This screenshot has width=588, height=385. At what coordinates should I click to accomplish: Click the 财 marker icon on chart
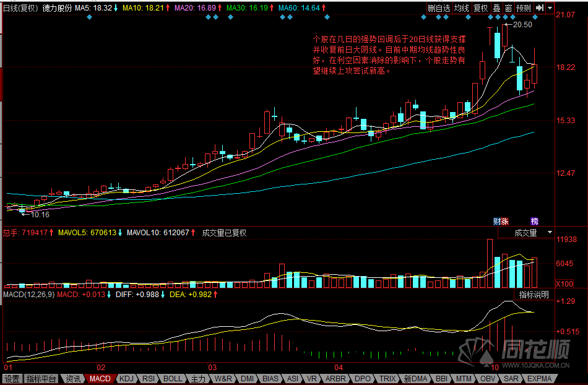[x=496, y=221]
